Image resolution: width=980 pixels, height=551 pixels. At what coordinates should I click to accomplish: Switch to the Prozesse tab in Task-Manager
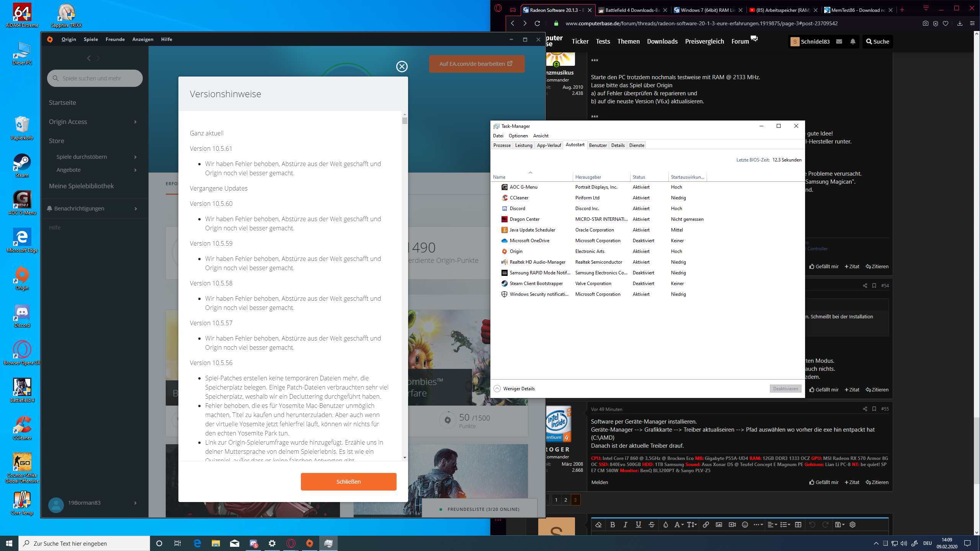click(x=502, y=145)
